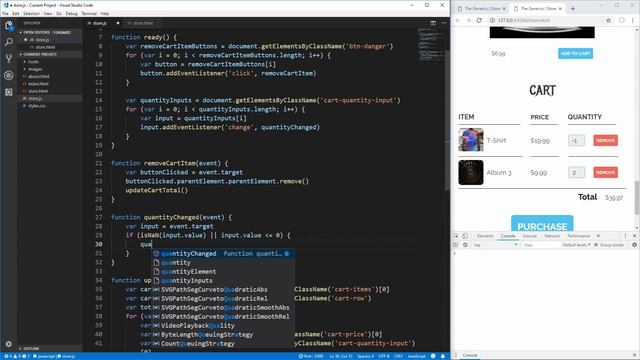The image size is (640, 360).
Task: Toggle the Group similar checkbox
Action: pyautogui.click(x=596, y=245)
